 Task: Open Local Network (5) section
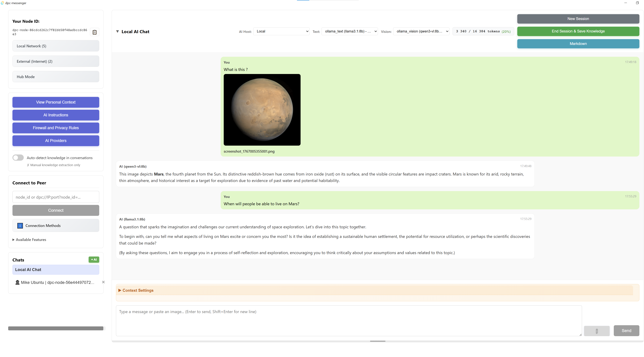click(x=56, y=46)
